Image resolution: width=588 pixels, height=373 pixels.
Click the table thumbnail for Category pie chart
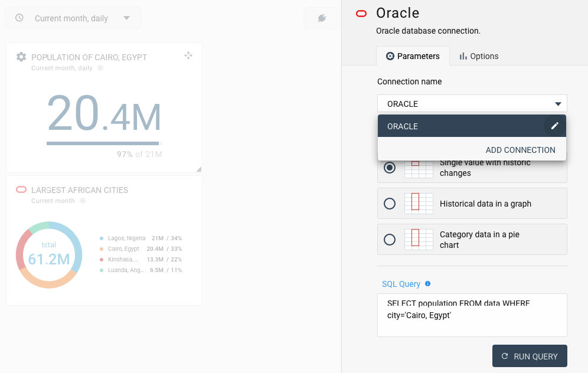pos(419,239)
